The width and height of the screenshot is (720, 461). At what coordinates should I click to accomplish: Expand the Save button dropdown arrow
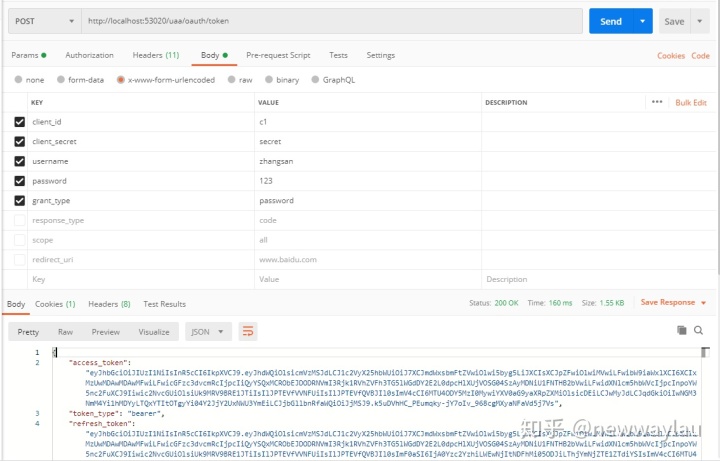click(700, 21)
